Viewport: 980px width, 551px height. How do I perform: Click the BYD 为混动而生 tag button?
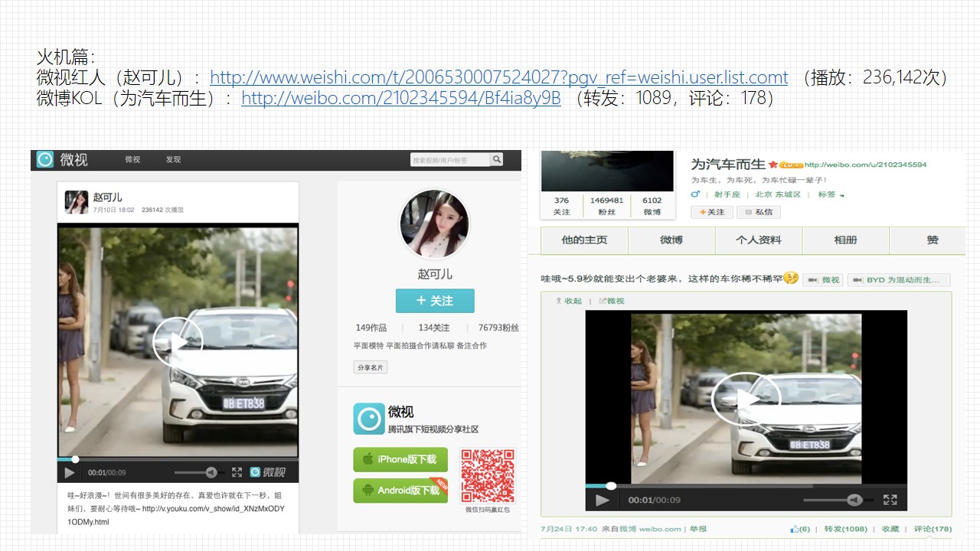tap(899, 280)
